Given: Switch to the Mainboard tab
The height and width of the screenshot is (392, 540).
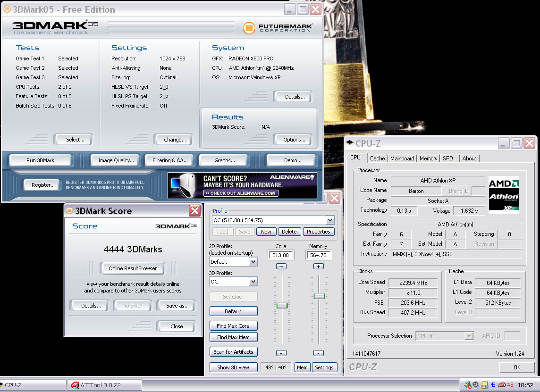Looking at the screenshot, I should [x=402, y=158].
